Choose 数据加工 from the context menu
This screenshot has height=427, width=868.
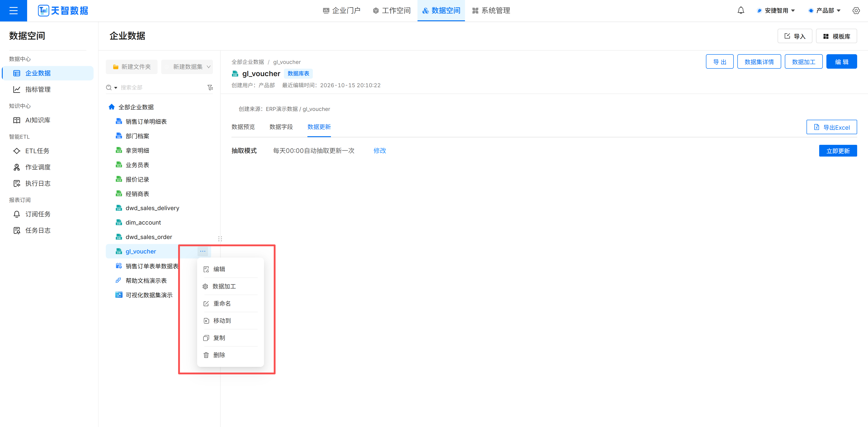coord(231,286)
